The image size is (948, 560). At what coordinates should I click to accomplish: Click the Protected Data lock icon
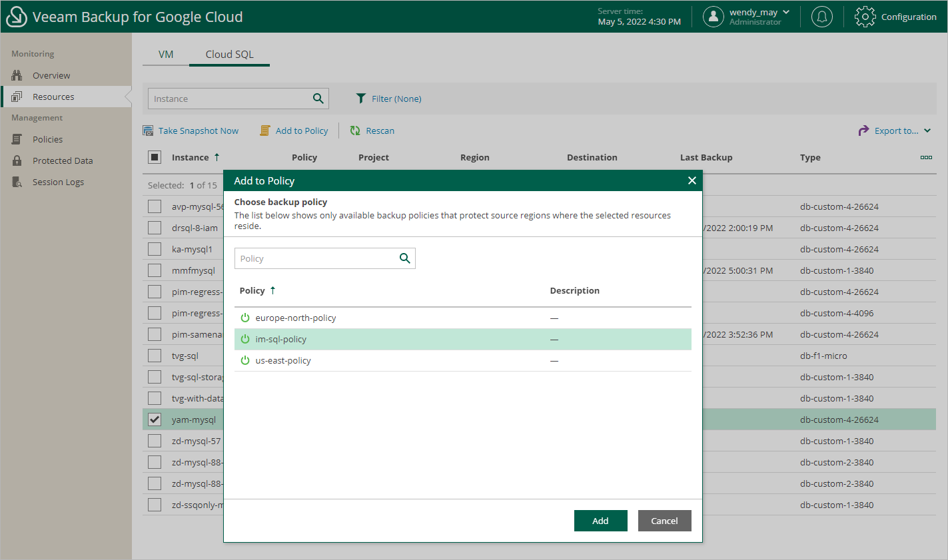tap(17, 160)
